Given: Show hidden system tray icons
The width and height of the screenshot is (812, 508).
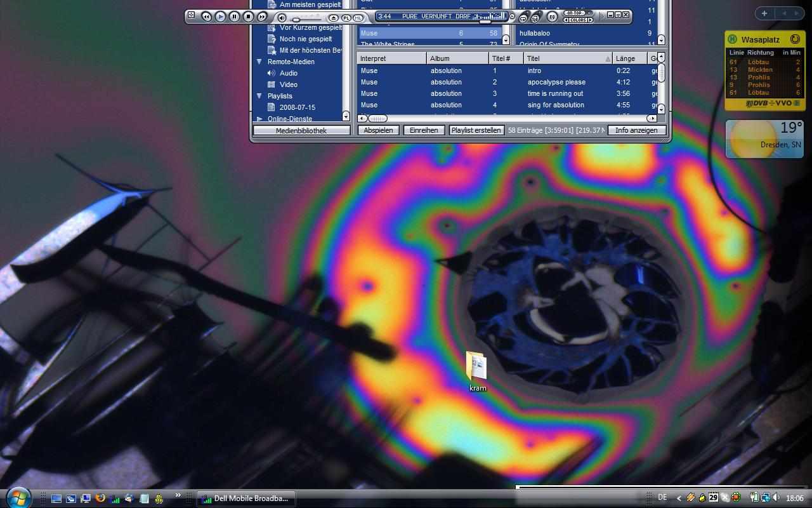Looking at the screenshot, I should (679, 498).
